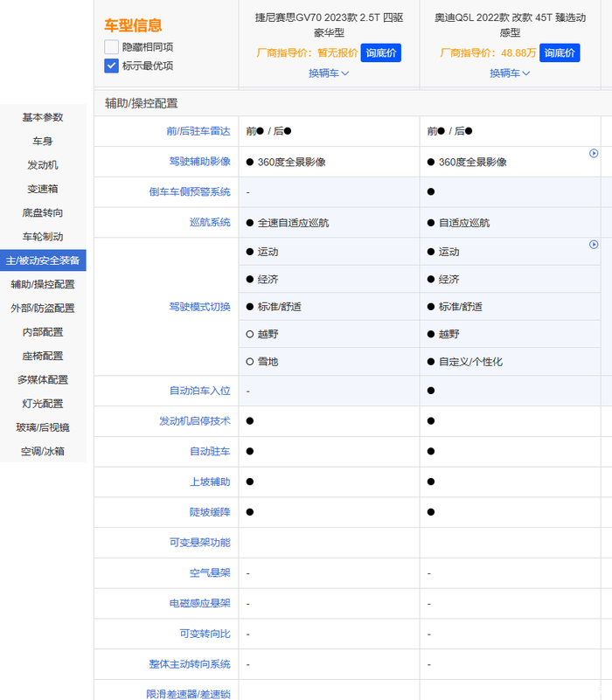Click the 捷尼赛思GV70 2023款 model title
The image size is (612, 700).
pos(329,24)
